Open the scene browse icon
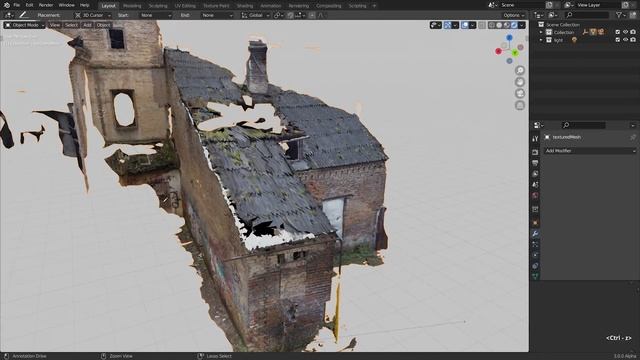This screenshot has height=360, width=640. (x=492, y=5)
